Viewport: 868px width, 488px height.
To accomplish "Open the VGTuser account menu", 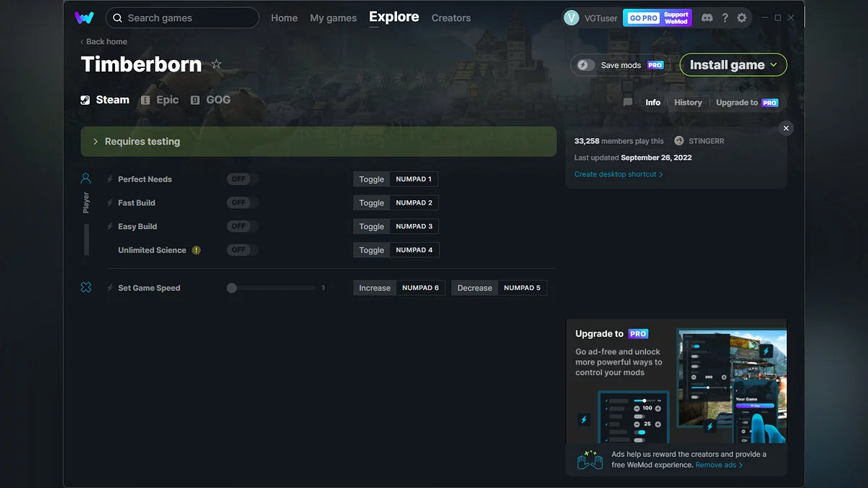I will point(591,18).
